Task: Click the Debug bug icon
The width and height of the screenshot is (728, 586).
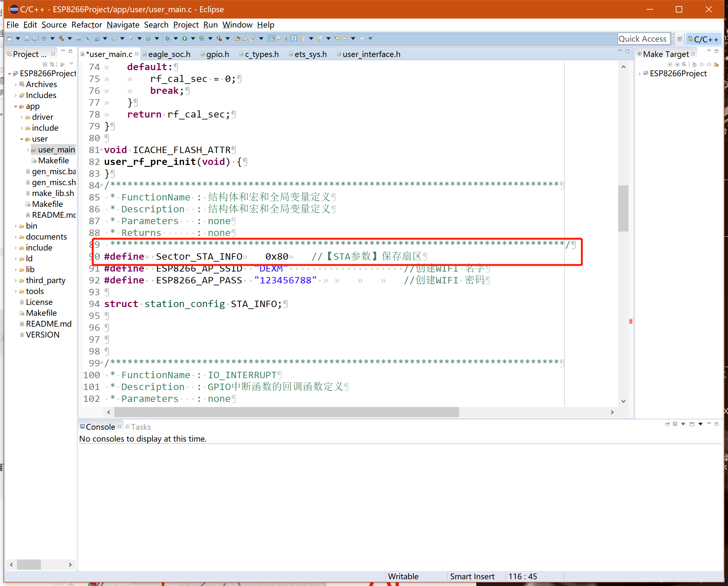Action: click(x=167, y=38)
